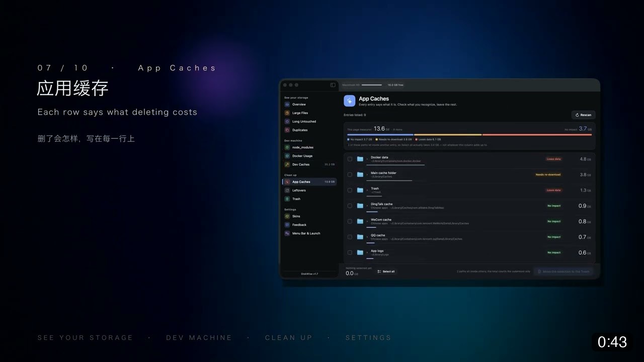Image resolution: width=644 pixels, height=362 pixels.
Task: Expand the QQ cache chevron
Action: point(367,237)
